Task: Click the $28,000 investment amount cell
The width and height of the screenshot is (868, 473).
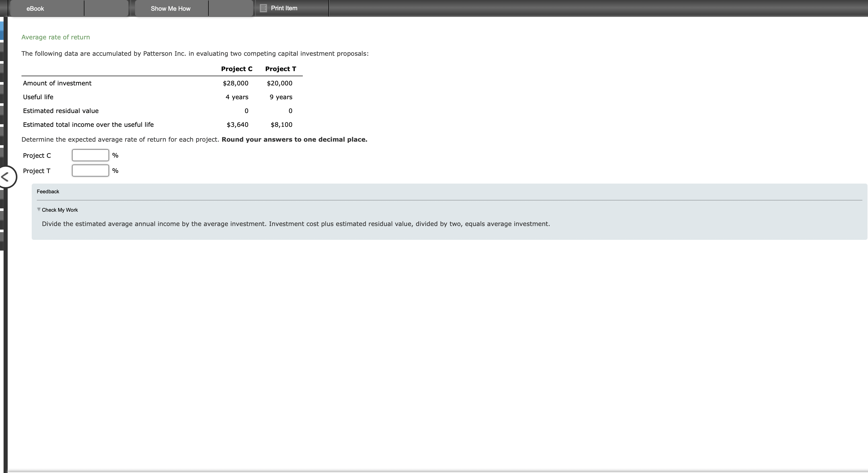Action: click(x=236, y=83)
